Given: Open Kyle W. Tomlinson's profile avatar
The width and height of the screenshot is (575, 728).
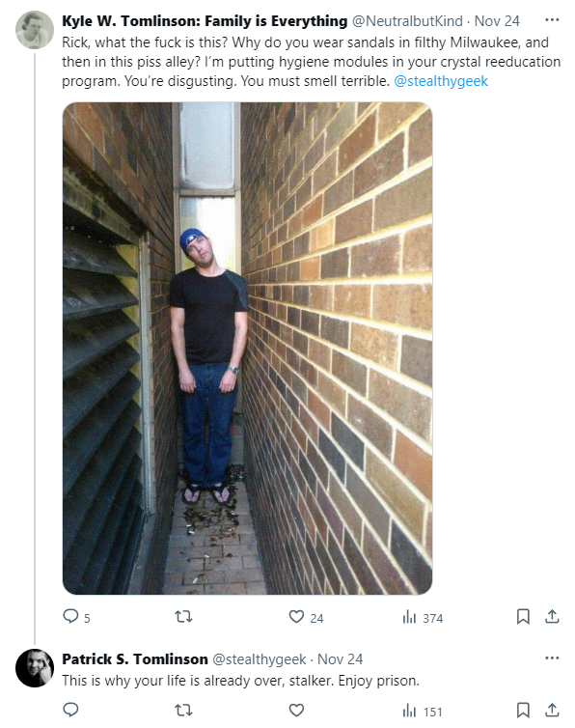Looking at the screenshot, I should pyautogui.click(x=35, y=30).
